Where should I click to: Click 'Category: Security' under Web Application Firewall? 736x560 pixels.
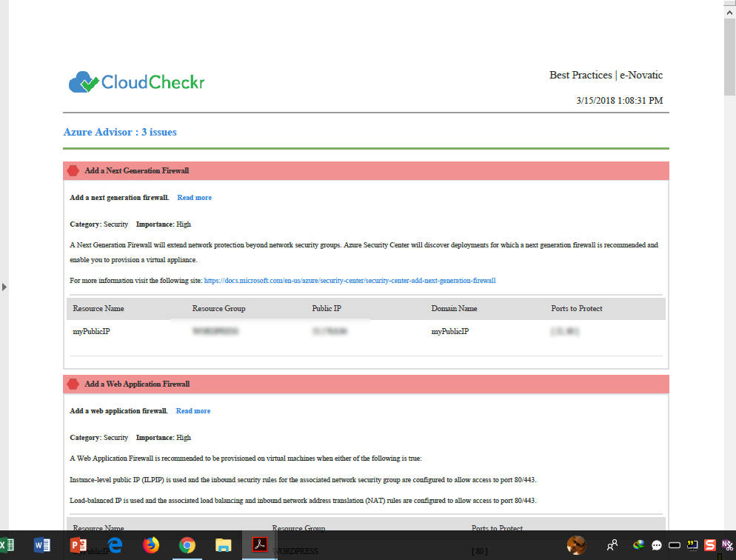coord(99,438)
